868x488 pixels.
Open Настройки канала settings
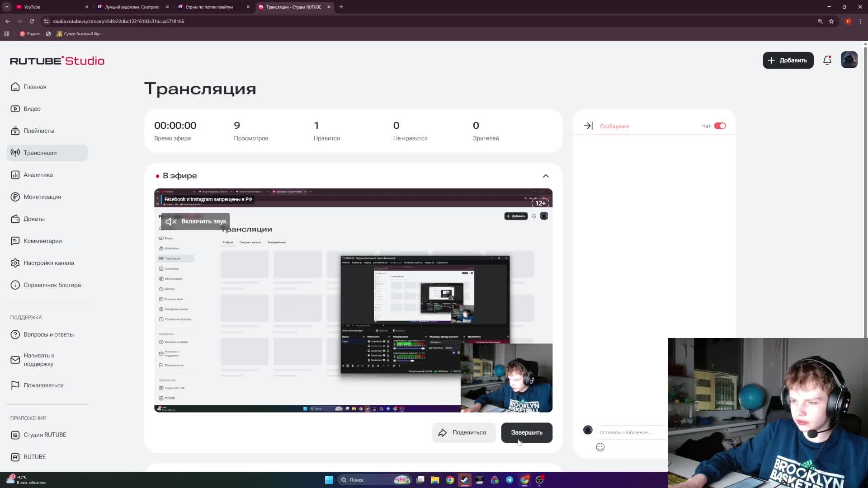[x=48, y=263]
